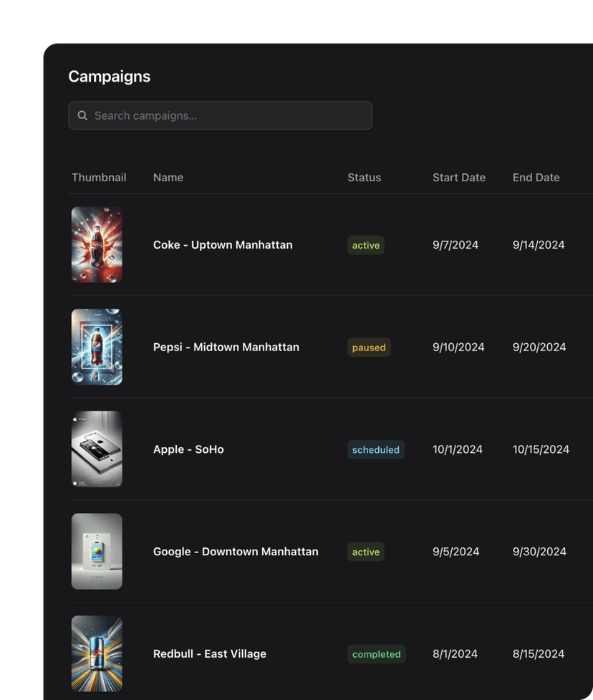593x700 pixels.
Task: Click the 9/7/2024 start date
Action: [455, 244]
